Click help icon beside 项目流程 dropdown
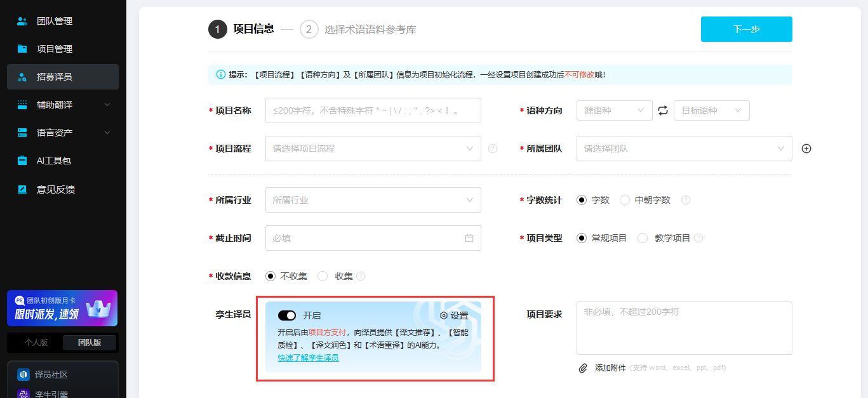The width and height of the screenshot is (868, 398). pos(493,149)
